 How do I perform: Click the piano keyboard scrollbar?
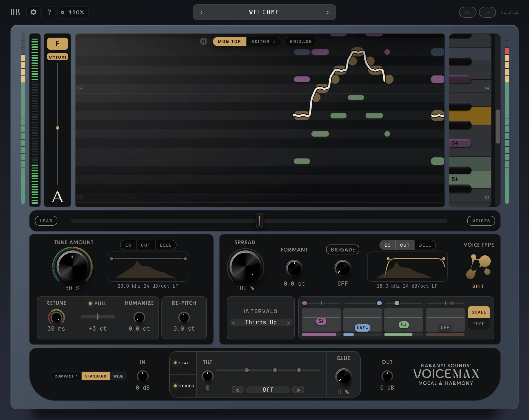tap(497, 126)
